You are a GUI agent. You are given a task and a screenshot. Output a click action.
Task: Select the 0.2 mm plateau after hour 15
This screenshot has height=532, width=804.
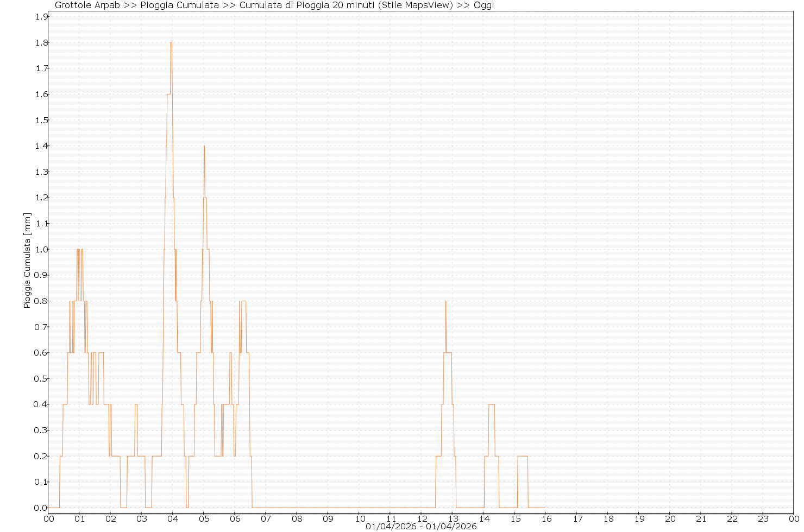tap(523, 456)
